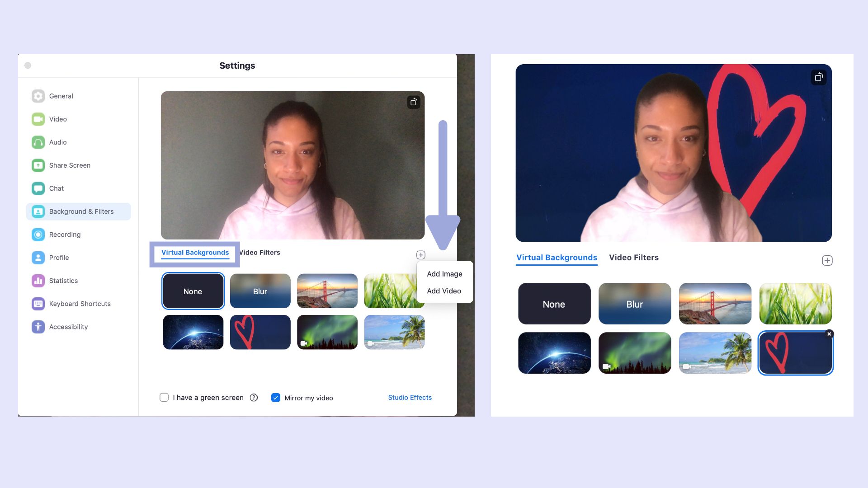The width and height of the screenshot is (868, 488).
Task: Choose Add Video from popup menu
Action: click(x=443, y=291)
